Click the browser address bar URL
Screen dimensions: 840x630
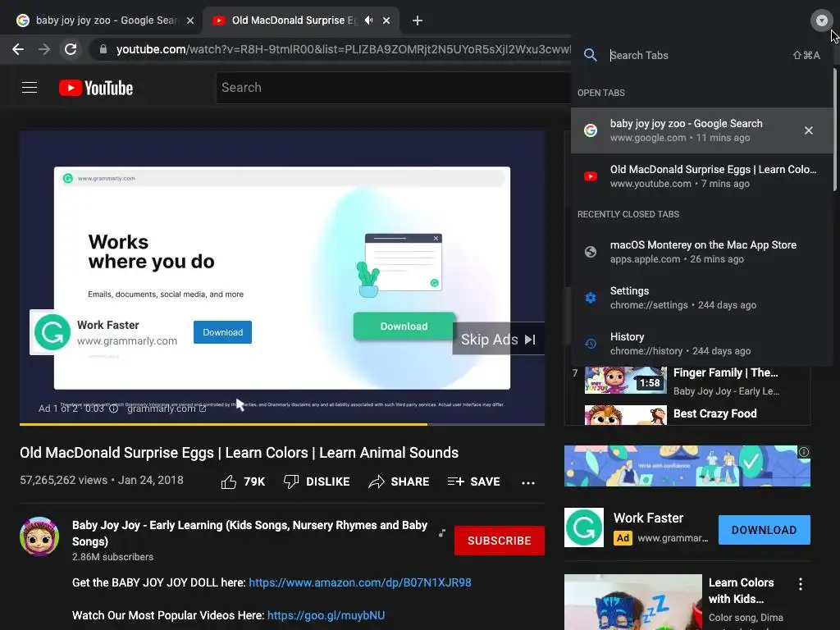343,49
